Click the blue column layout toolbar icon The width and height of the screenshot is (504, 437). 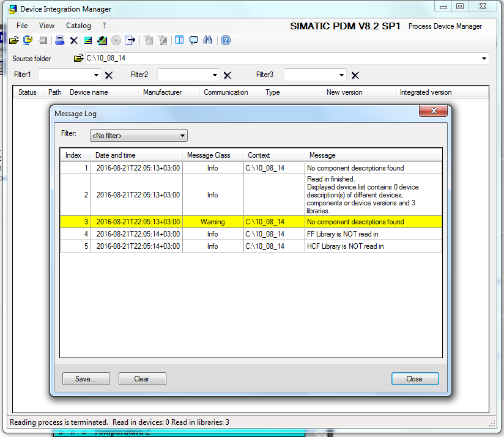[179, 40]
